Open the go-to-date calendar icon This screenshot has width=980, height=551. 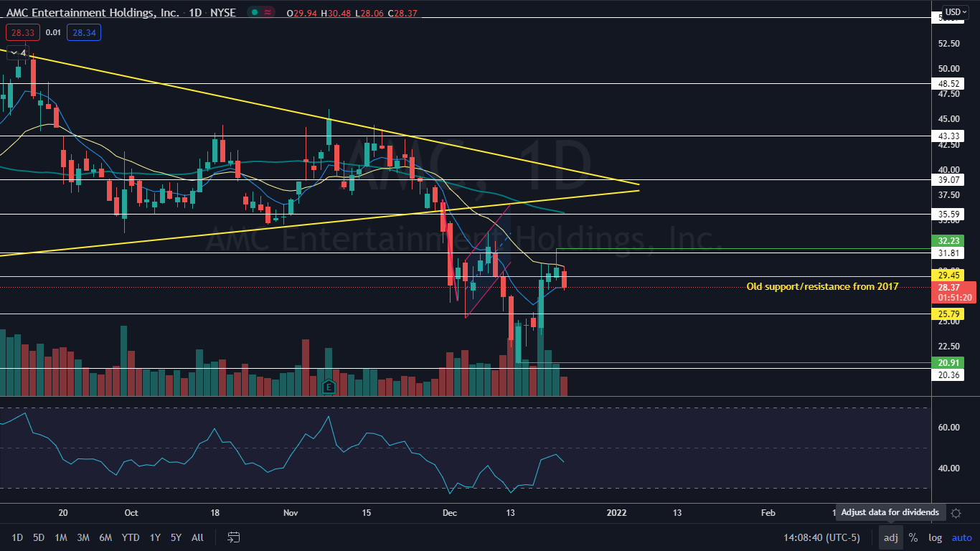click(x=234, y=537)
